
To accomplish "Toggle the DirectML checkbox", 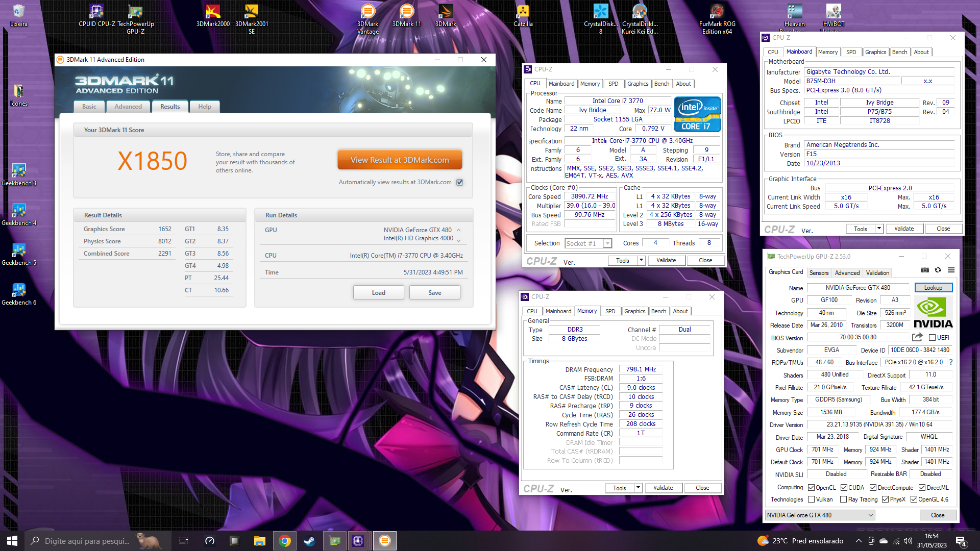I will (922, 488).
